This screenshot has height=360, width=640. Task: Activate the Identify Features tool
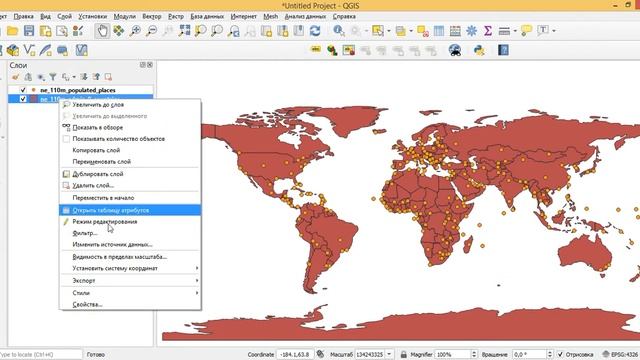tap(338, 31)
